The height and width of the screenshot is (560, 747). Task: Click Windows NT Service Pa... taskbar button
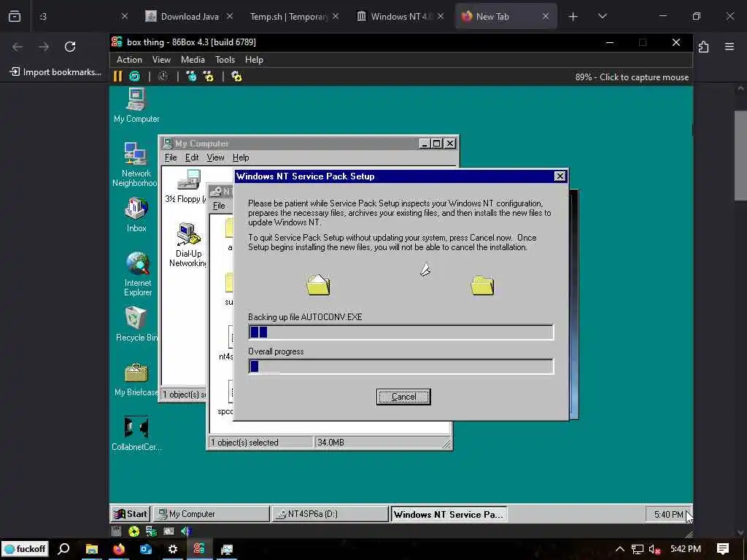point(449,514)
